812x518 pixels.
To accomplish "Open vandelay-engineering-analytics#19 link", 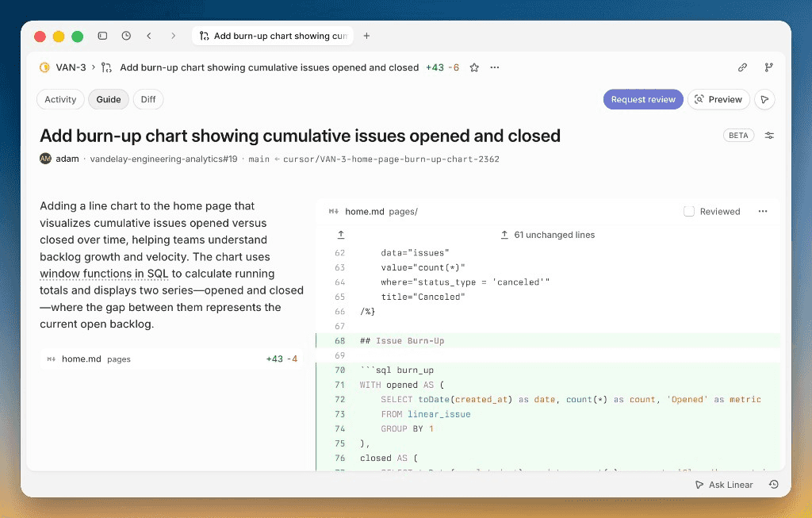I will click(x=163, y=159).
